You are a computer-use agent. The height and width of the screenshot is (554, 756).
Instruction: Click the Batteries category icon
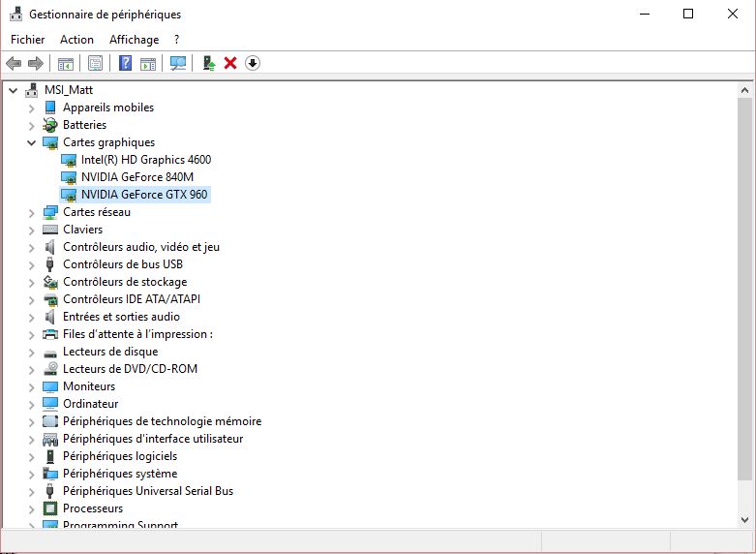point(50,125)
